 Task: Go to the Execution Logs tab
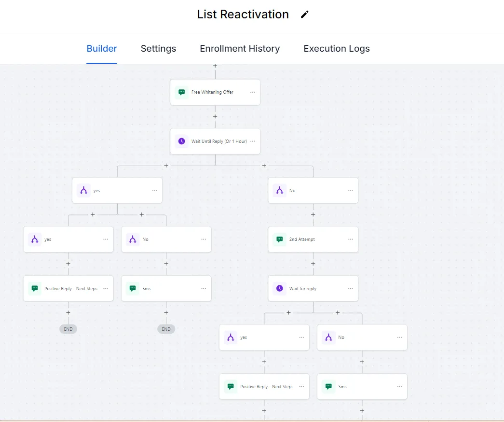[x=337, y=49]
